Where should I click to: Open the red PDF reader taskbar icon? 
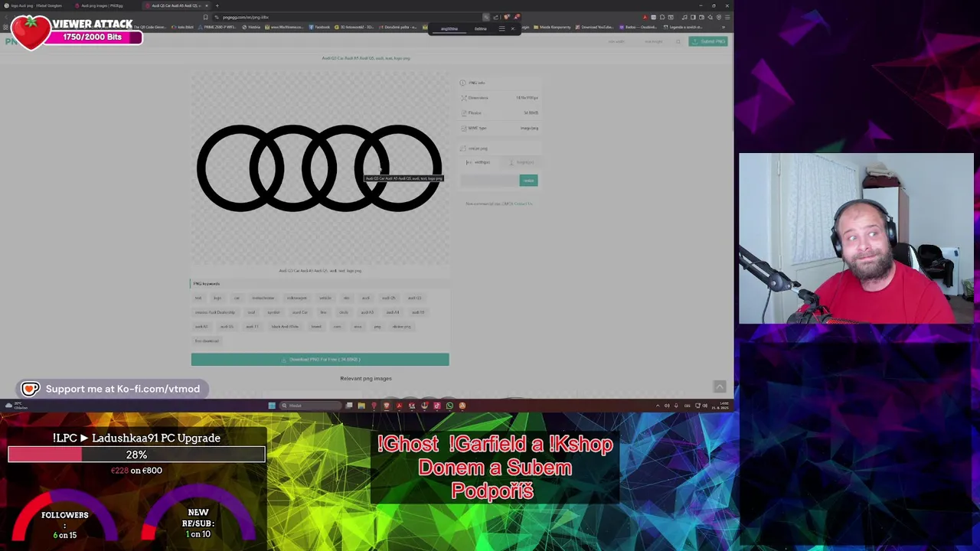[399, 406]
